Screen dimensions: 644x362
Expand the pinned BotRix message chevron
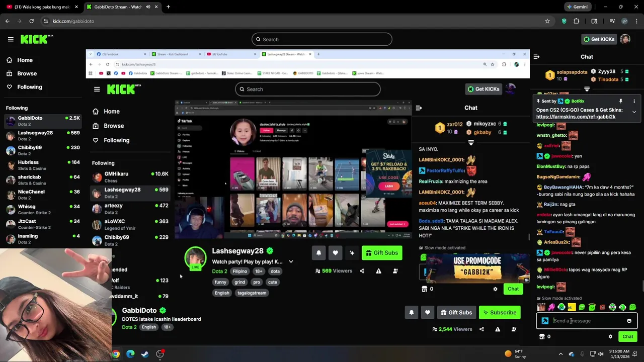(634, 112)
